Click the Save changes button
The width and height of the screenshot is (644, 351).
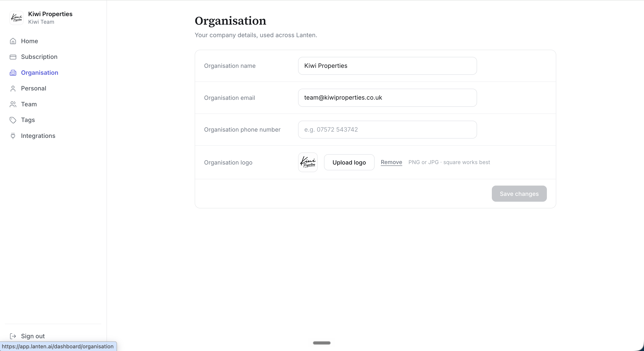click(x=519, y=194)
